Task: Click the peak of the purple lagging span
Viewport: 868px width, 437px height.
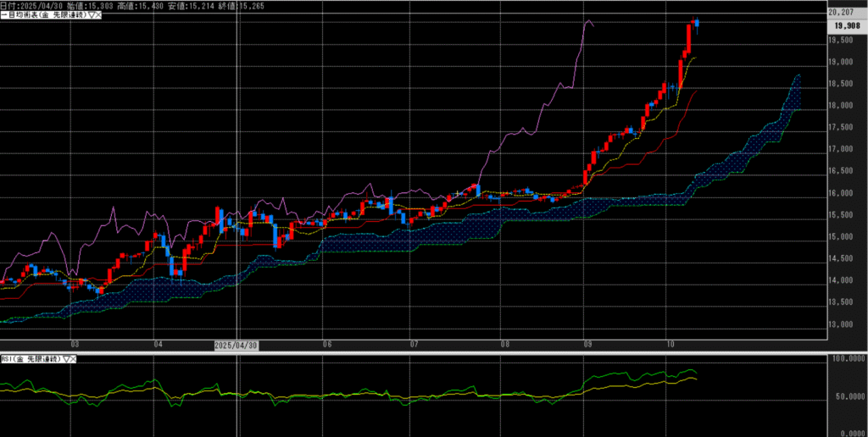Action: pyautogui.click(x=587, y=20)
